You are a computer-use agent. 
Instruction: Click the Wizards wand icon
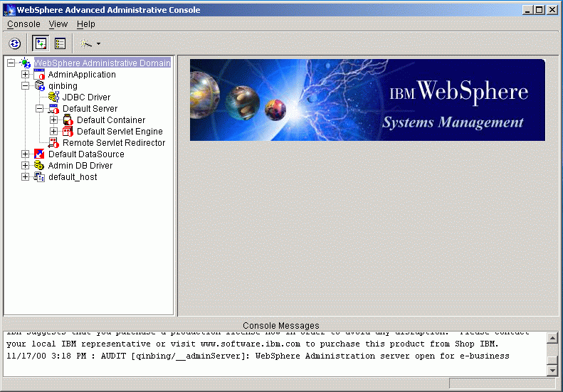85,44
